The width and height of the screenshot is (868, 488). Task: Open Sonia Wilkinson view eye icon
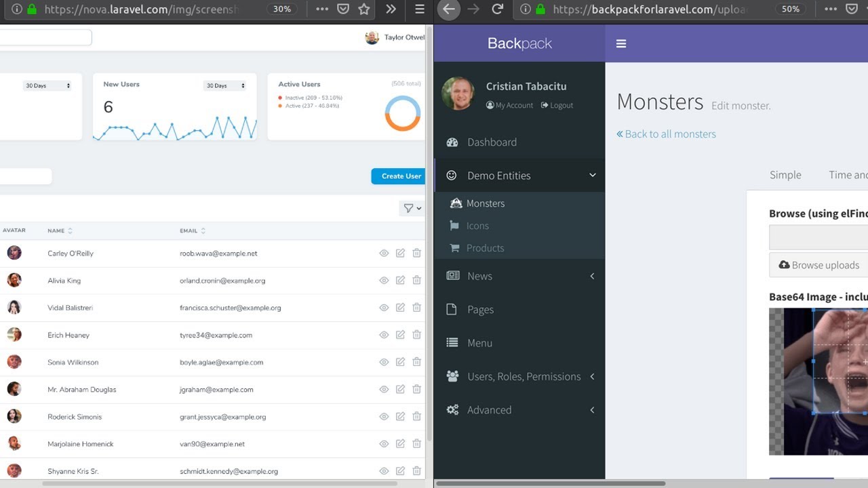coord(384,362)
